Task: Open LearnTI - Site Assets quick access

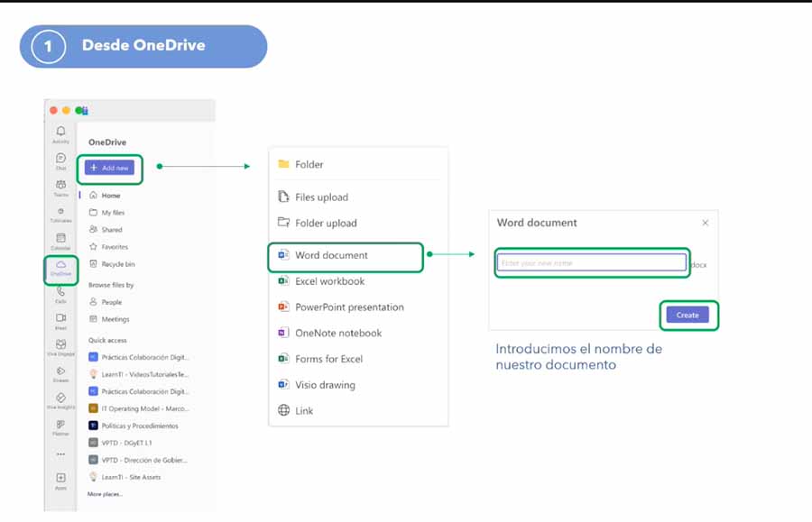Action: [125, 477]
